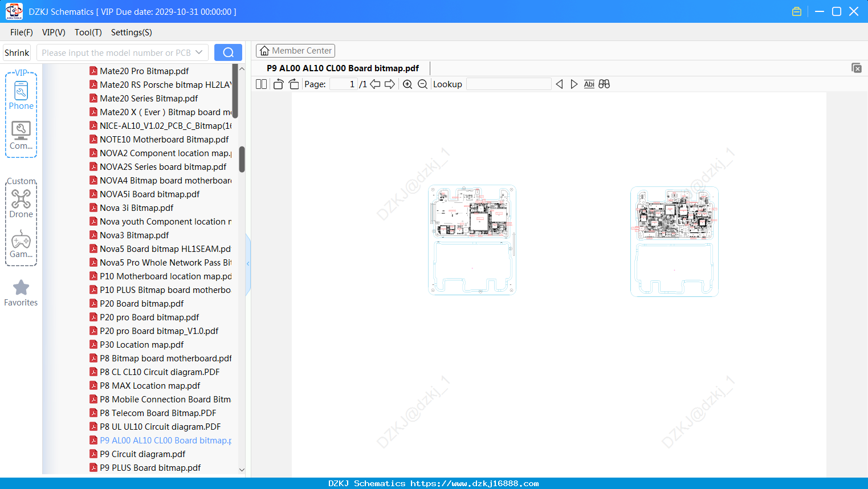Open the Settings(S) menu
The image size is (868, 489).
point(132,32)
